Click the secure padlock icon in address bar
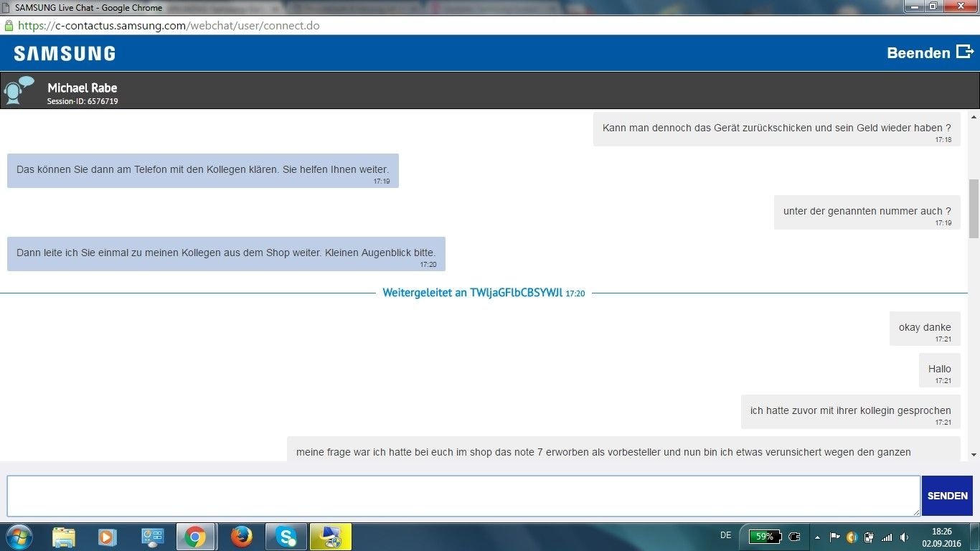The height and width of the screenshot is (551, 980). point(9,25)
